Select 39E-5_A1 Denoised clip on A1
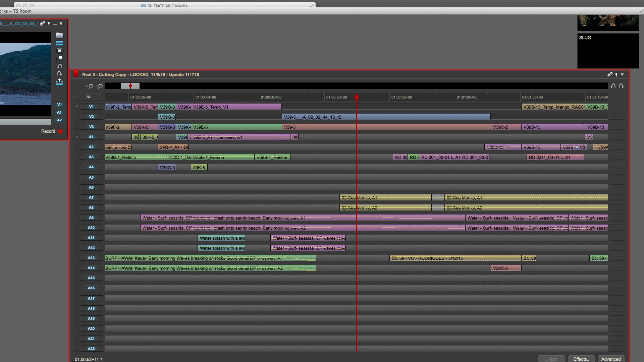This screenshot has width=644, height=362. (240, 137)
